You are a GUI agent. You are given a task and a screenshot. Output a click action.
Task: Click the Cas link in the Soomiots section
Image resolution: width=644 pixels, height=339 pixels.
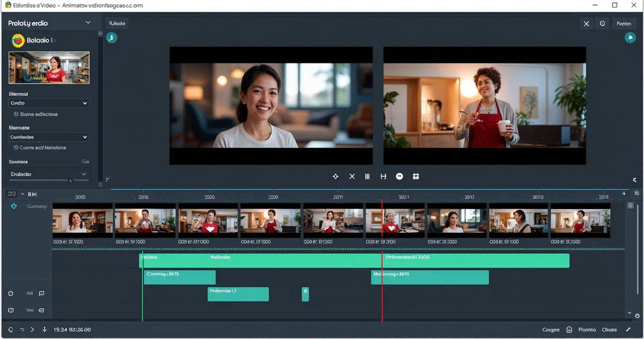click(85, 162)
